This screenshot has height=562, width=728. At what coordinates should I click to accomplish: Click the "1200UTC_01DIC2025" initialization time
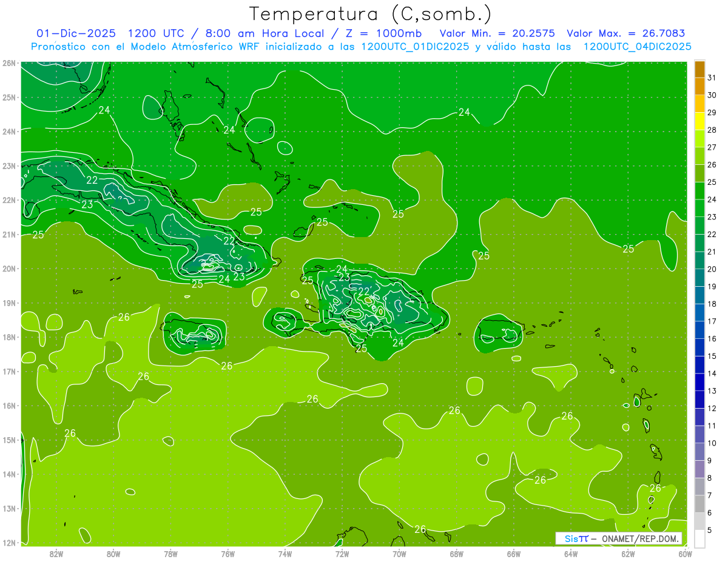pos(415,47)
